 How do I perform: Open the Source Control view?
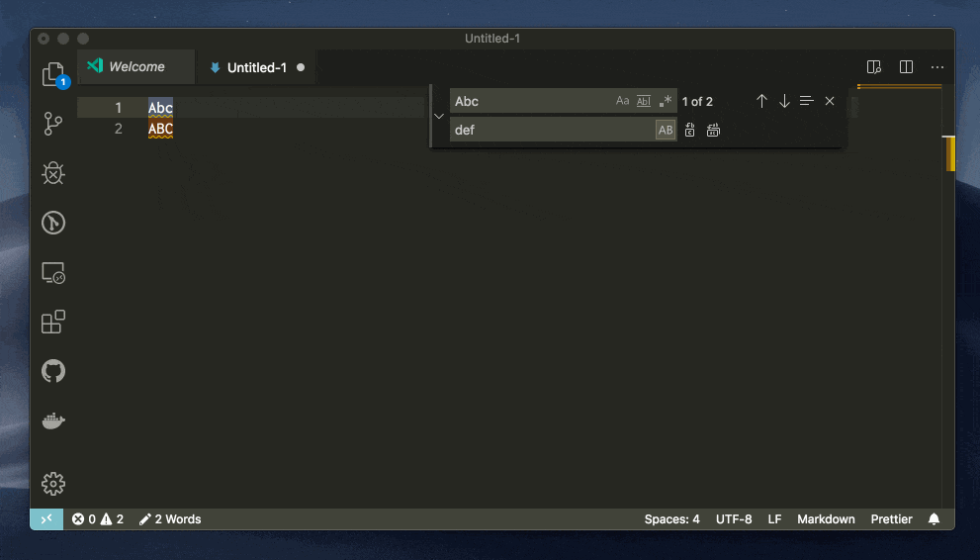point(53,124)
